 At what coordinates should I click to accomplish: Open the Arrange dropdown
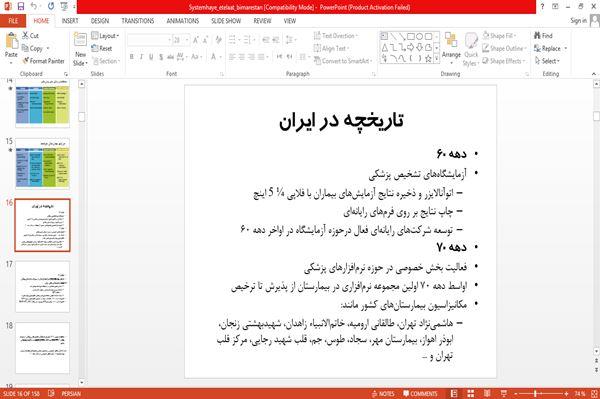point(451,47)
